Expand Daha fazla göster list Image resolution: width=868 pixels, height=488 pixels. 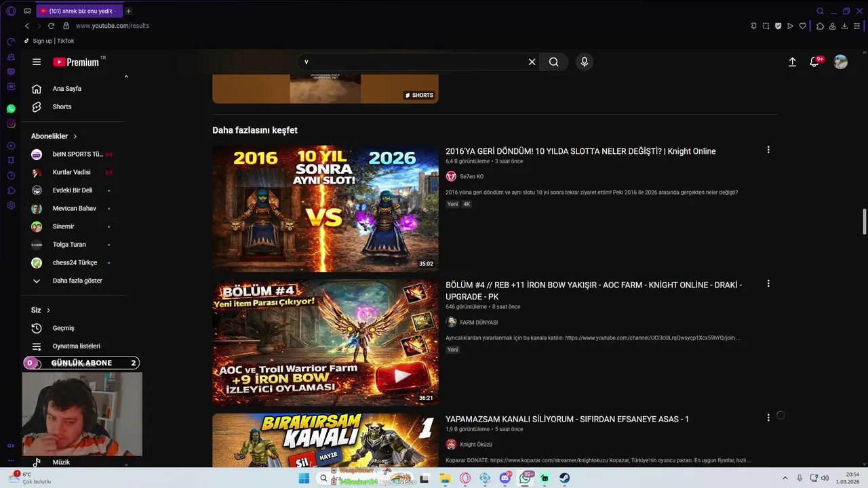(68, 281)
